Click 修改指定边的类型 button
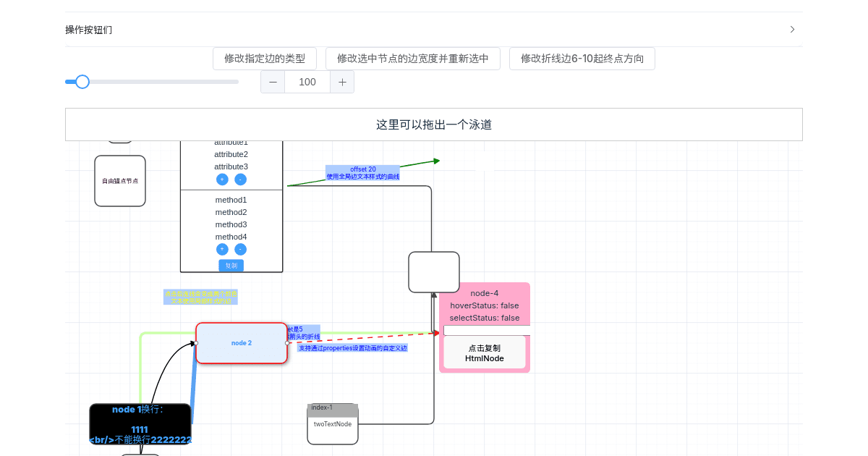 click(x=265, y=59)
